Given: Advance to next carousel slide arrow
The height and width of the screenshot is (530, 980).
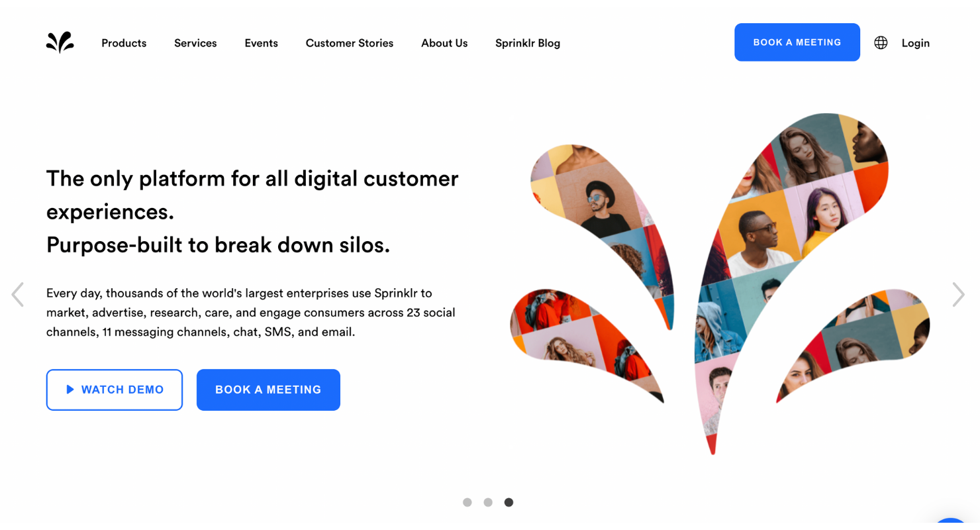Looking at the screenshot, I should click(958, 295).
